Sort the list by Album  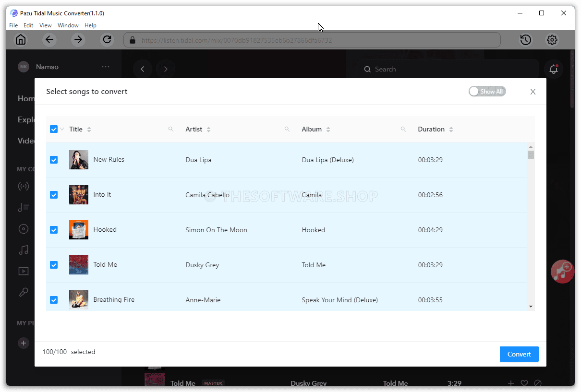(x=328, y=130)
